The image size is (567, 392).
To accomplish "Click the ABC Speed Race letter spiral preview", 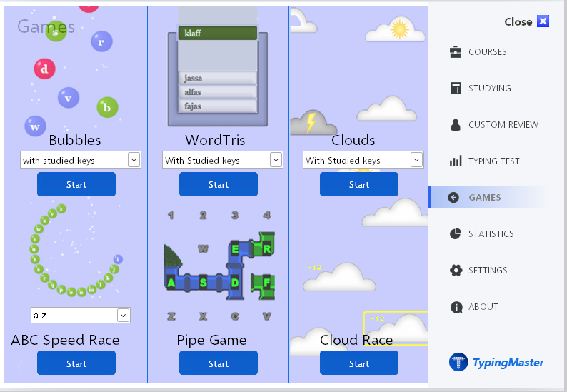I will pos(76,250).
